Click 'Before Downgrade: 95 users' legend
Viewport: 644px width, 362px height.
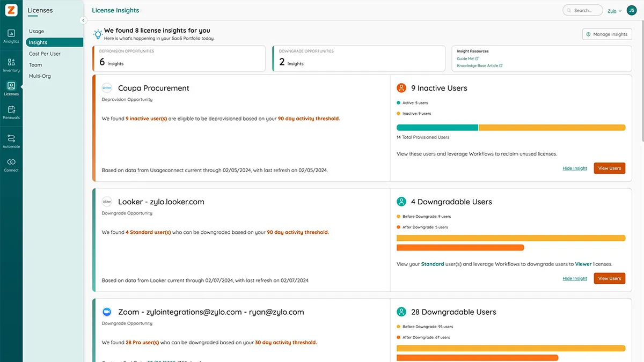tap(425, 327)
